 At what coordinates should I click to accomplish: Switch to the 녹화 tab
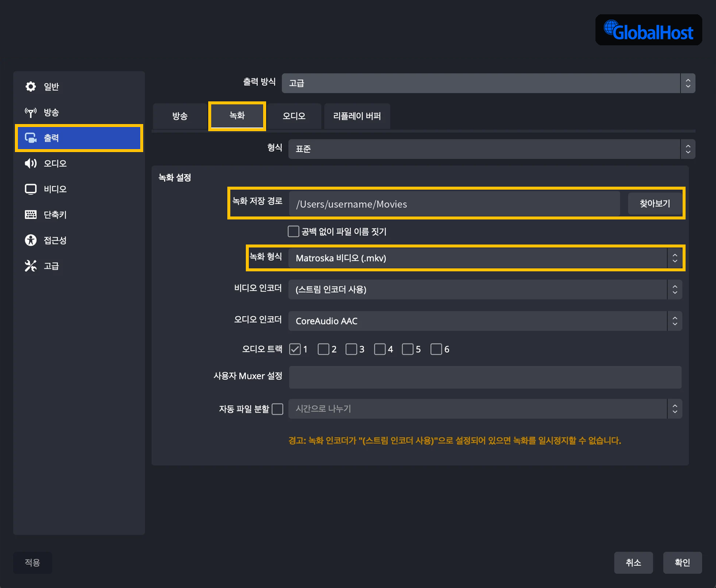[237, 116]
